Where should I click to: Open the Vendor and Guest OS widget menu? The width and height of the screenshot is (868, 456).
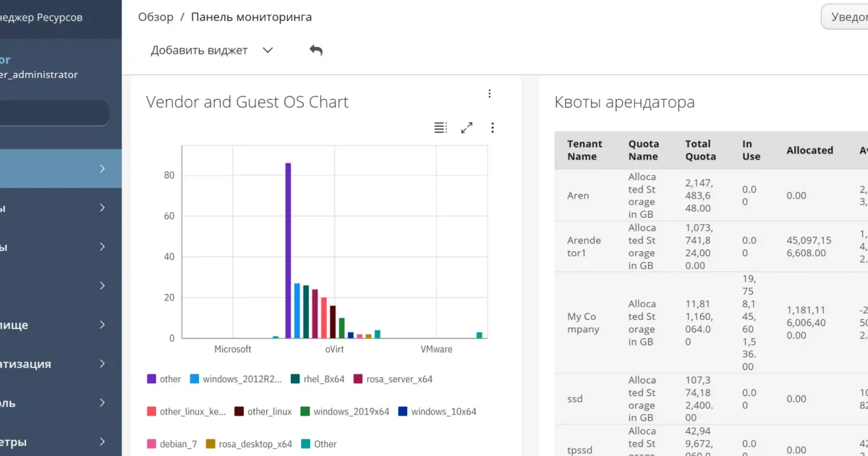pos(490,93)
